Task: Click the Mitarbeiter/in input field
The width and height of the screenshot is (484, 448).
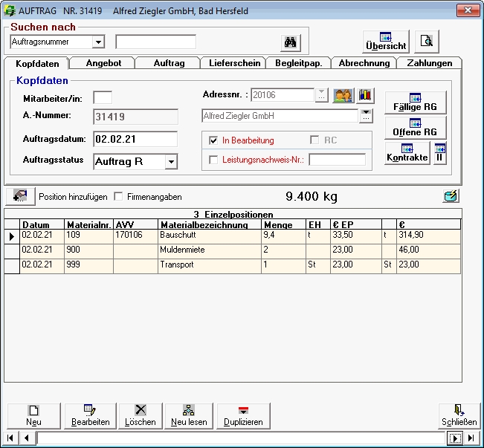Action: click(103, 98)
